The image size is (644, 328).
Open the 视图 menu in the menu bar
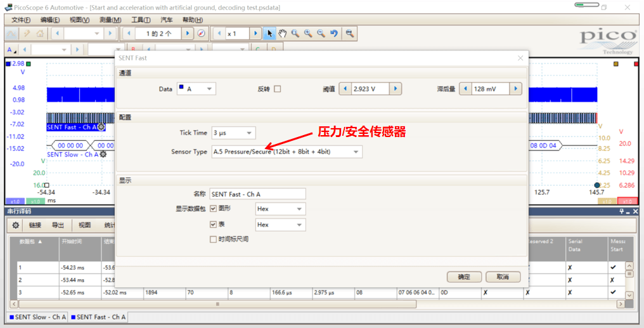79,20
